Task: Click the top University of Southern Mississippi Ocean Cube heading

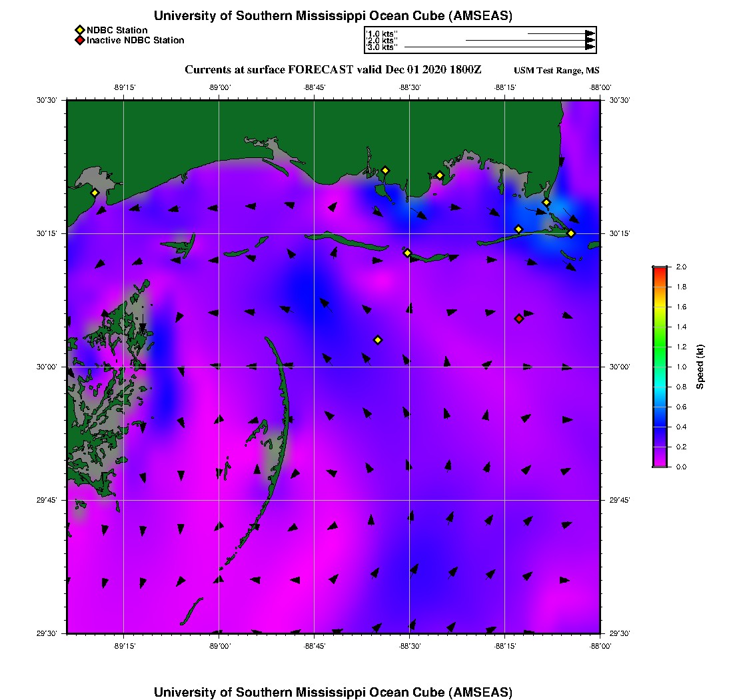Action: pyautogui.click(x=333, y=16)
